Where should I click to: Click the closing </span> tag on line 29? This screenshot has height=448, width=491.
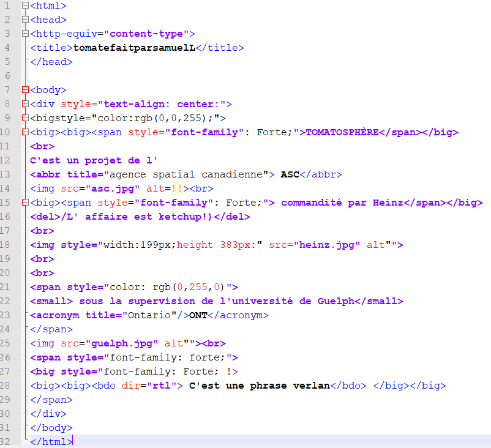[51, 400]
